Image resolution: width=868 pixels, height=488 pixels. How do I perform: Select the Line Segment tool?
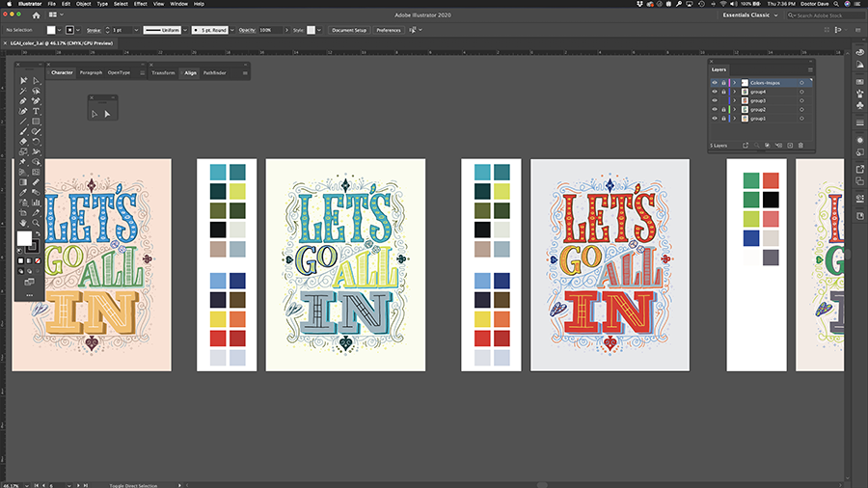point(23,122)
